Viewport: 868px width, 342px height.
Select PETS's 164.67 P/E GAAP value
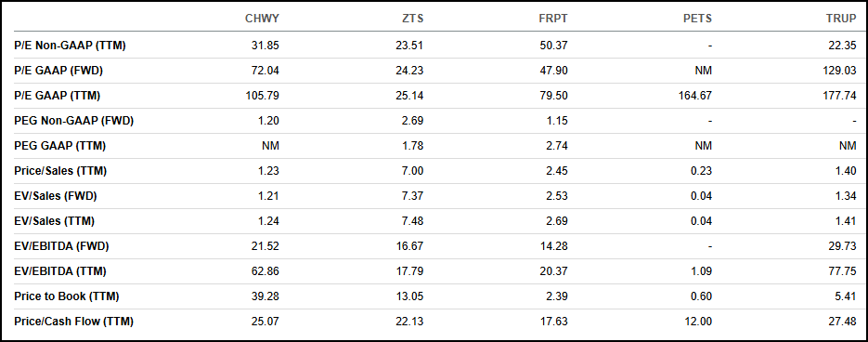[696, 96]
